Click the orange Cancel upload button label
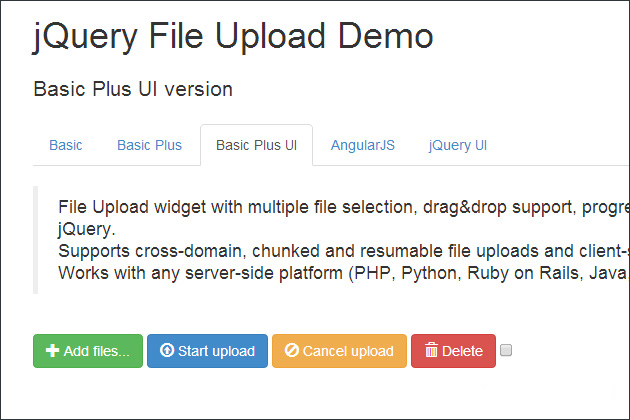The width and height of the screenshot is (630, 420). pyautogui.click(x=348, y=351)
